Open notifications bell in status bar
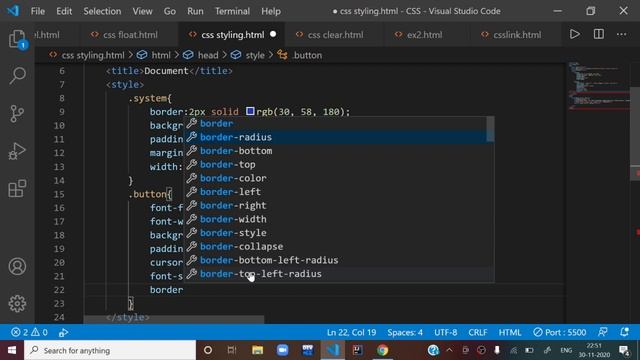640x360 pixels. 624,332
